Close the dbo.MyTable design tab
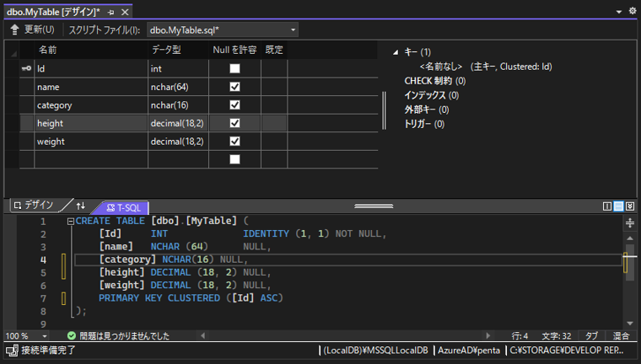The height and width of the screenshot is (364, 641). (x=125, y=13)
